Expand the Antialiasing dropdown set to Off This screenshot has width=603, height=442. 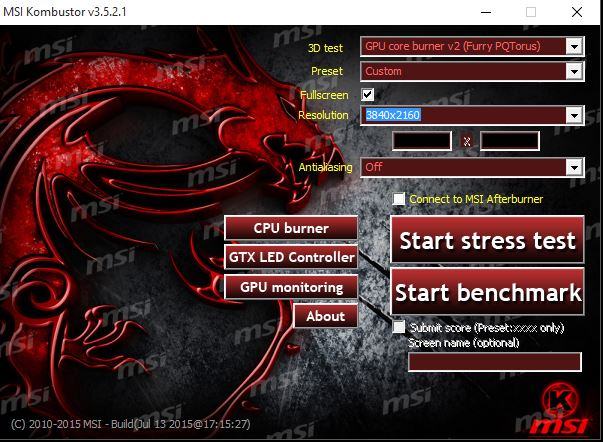click(472, 167)
